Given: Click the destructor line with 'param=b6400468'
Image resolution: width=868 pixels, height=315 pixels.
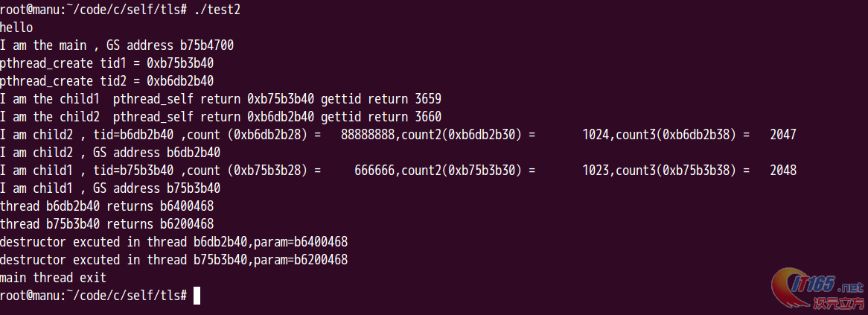Looking at the screenshot, I should pos(173,242).
